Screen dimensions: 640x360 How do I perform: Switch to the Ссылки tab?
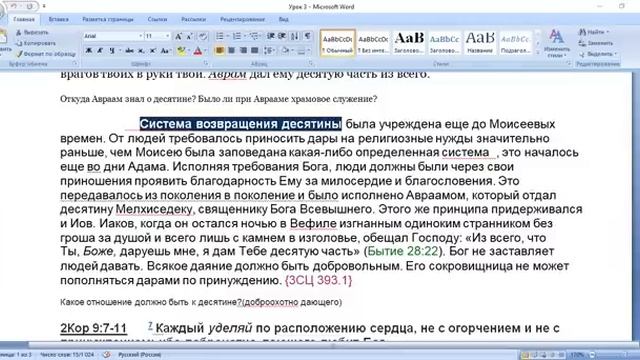[x=157, y=19]
